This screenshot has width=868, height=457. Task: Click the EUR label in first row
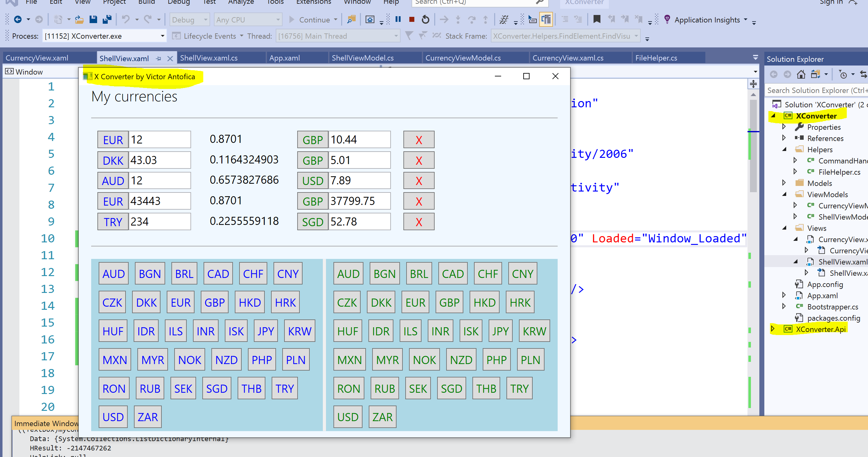pyautogui.click(x=113, y=140)
